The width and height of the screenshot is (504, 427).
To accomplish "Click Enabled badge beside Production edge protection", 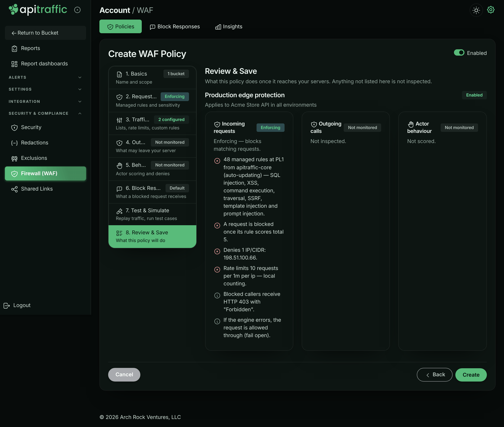I will tap(474, 95).
